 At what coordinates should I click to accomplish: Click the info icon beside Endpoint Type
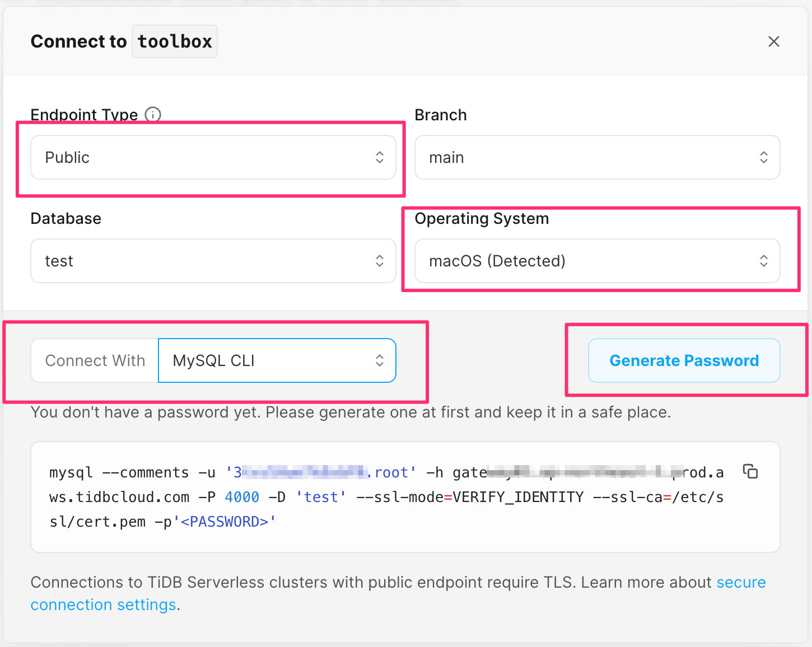(x=153, y=114)
